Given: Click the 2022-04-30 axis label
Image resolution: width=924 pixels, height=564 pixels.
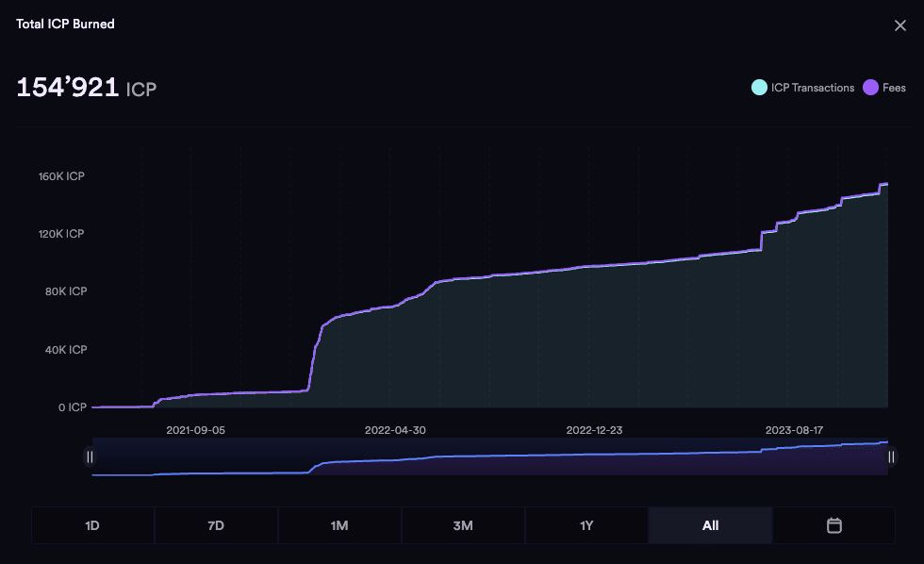Looking at the screenshot, I should (396, 429).
